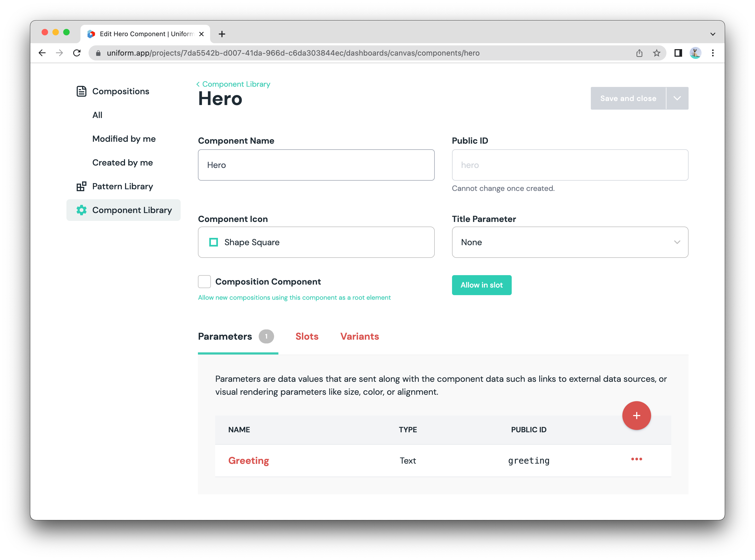Click the Pattern Library blocks icon

pos(81,186)
